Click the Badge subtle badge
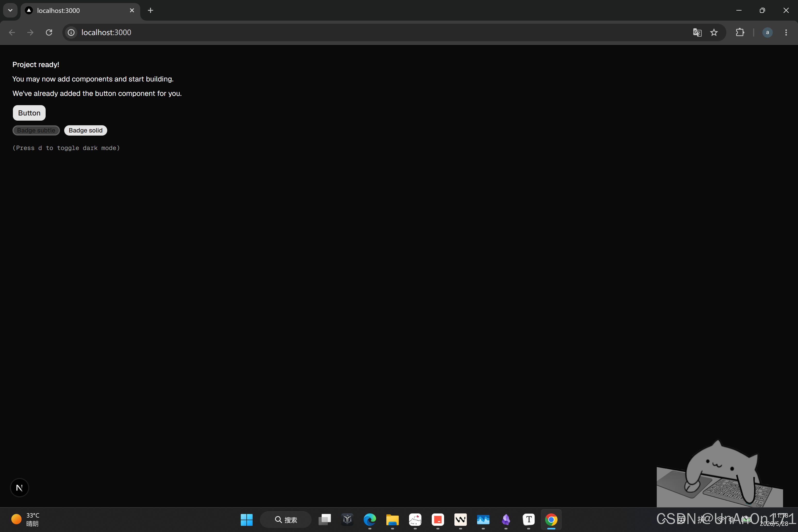The image size is (798, 532). click(36, 130)
